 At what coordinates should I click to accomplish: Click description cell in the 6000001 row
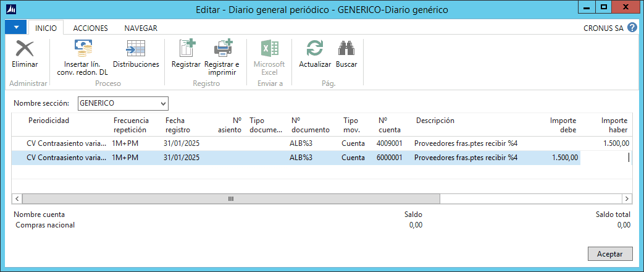(x=466, y=158)
